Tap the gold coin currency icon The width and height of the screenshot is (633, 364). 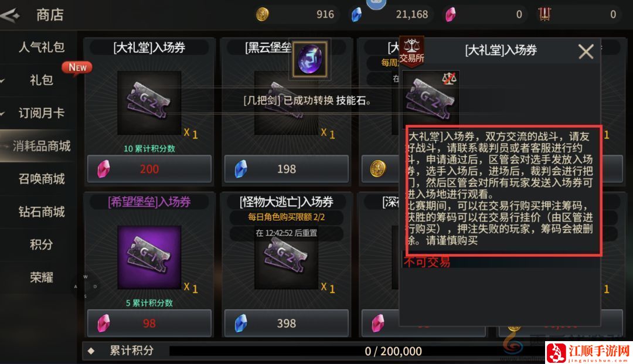coord(263,15)
